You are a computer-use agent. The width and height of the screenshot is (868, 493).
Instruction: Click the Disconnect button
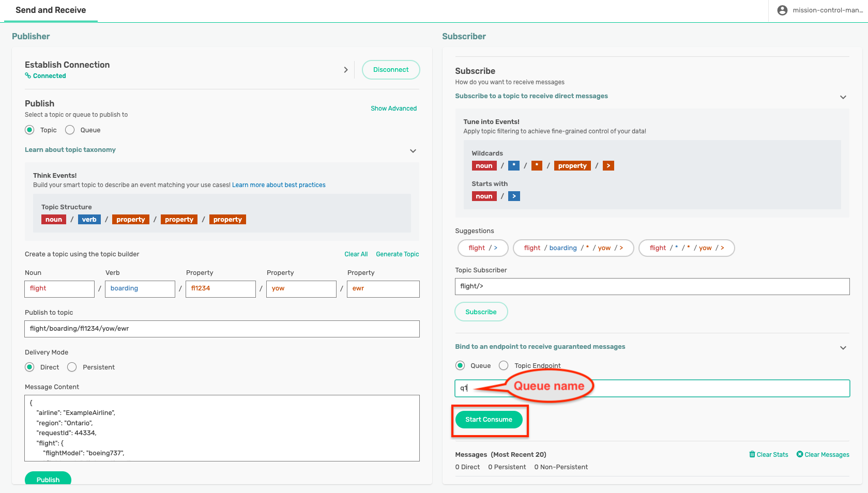[391, 70]
